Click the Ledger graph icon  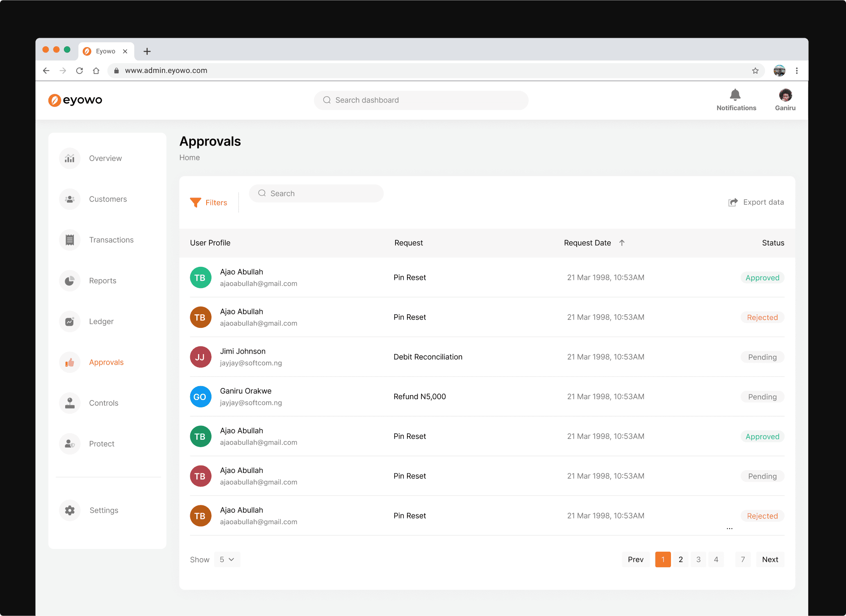[x=70, y=322]
